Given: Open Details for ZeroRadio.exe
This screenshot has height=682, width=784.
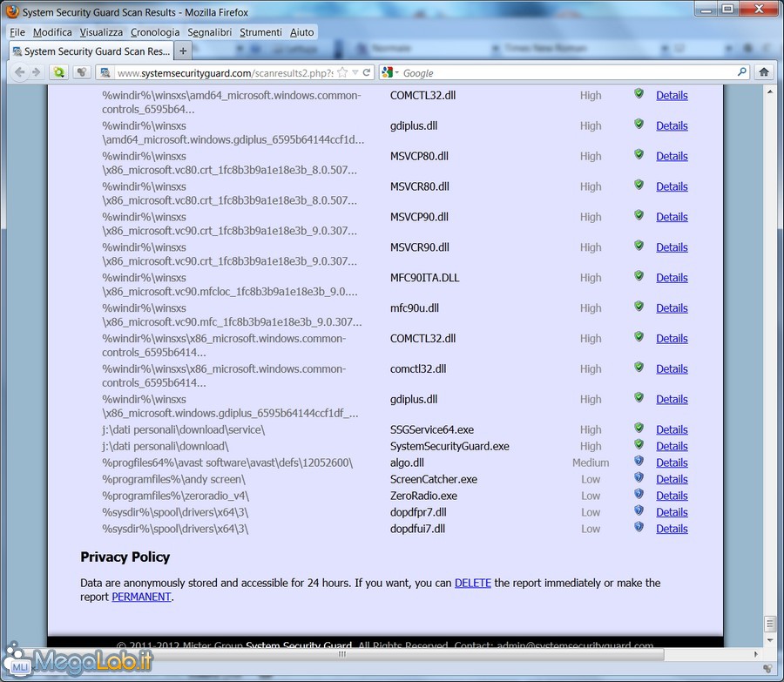Looking at the screenshot, I should (x=672, y=496).
